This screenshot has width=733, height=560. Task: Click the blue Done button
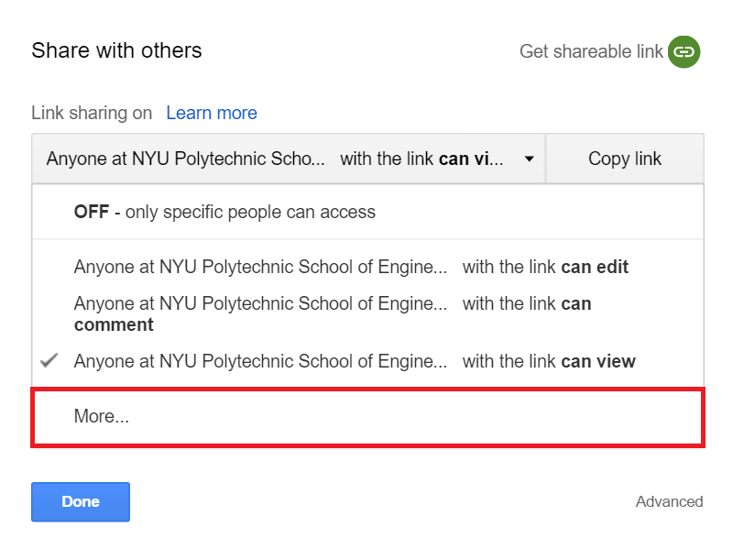pyautogui.click(x=81, y=501)
